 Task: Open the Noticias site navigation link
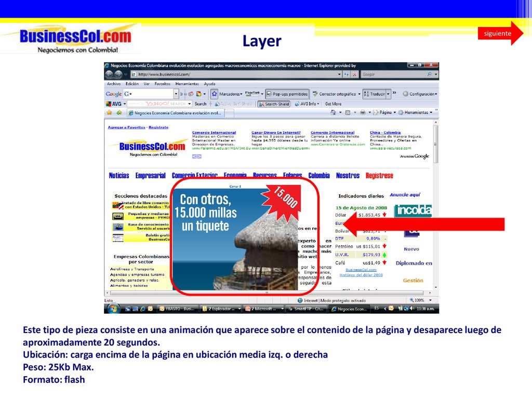pyautogui.click(x=119, y=176)
